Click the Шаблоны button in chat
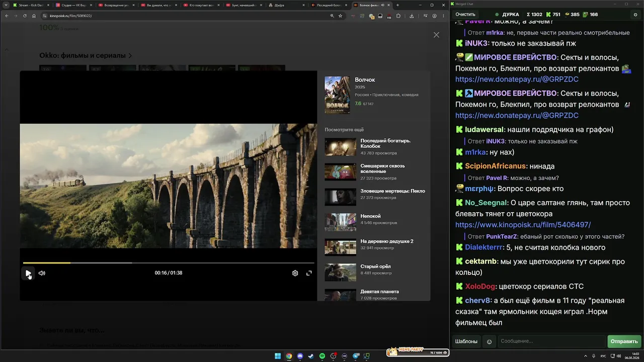 466,341
